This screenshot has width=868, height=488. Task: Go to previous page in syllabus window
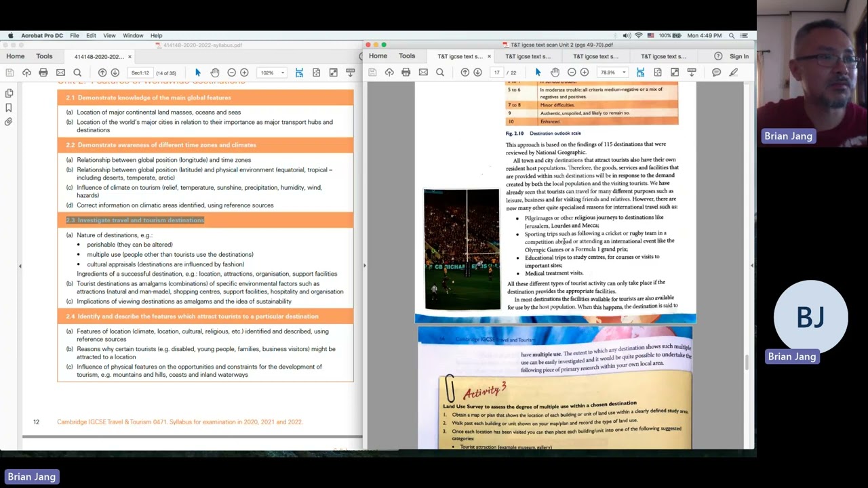(102, 73)
